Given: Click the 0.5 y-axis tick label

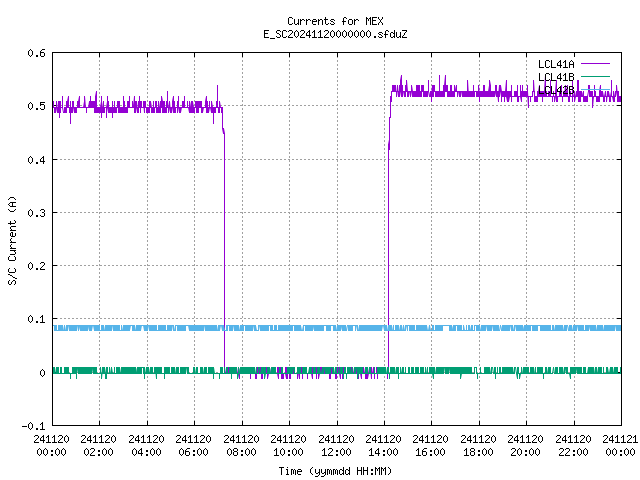Looking at the screenshot, I should (x=36, y=106).
